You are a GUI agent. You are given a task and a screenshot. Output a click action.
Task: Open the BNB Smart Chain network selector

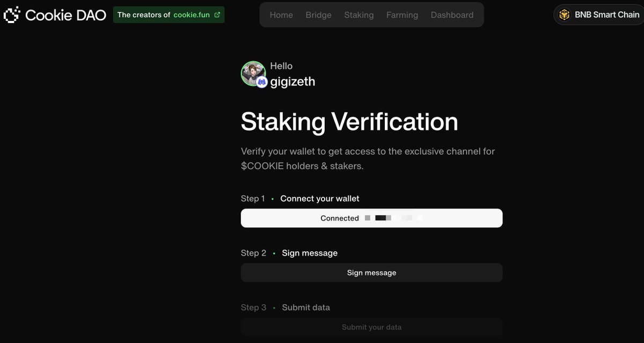click(599, 15)
